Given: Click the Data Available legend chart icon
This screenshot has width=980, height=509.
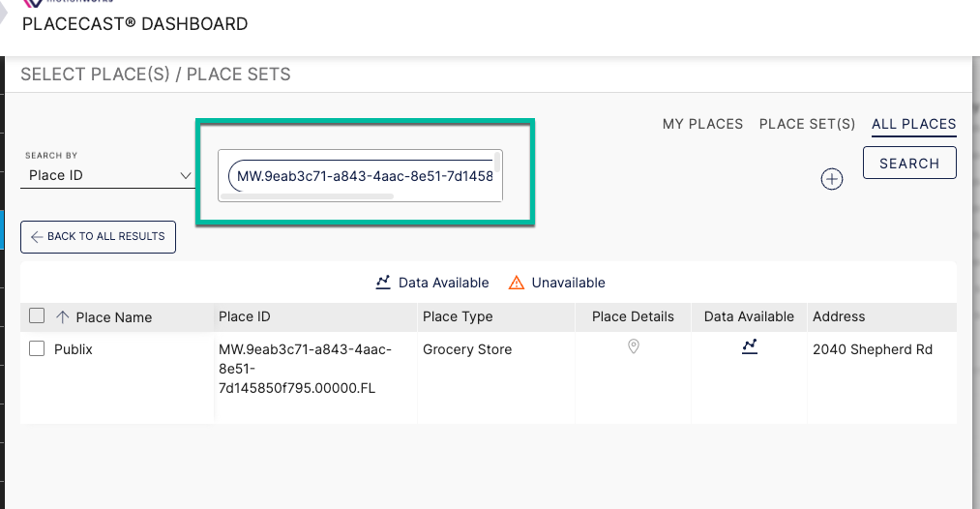Looking at the screenshot, I should tap(383, 283).
